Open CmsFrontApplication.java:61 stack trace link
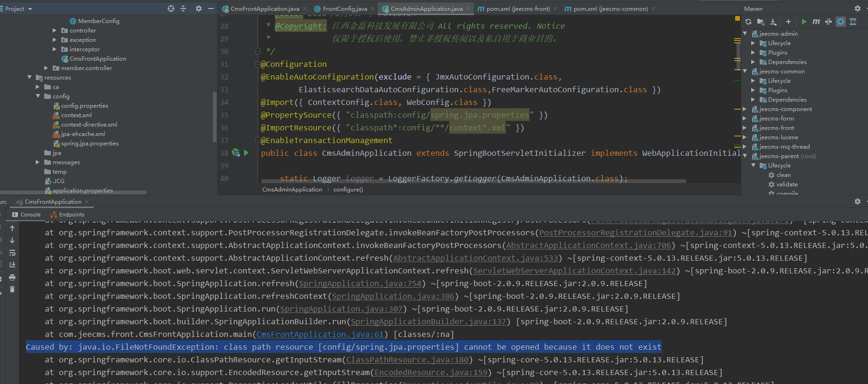This screenshot has width=868, height=384. 320,334
